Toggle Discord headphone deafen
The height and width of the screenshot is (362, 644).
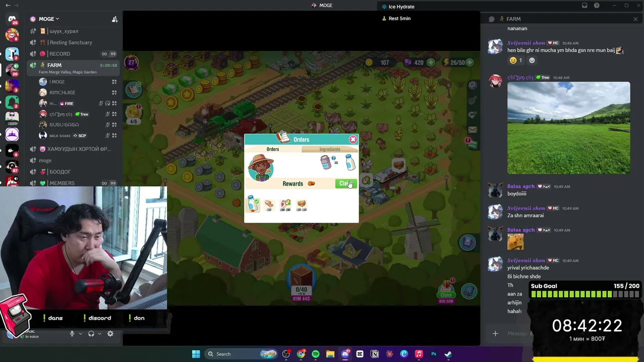click(x=91, y=334)
